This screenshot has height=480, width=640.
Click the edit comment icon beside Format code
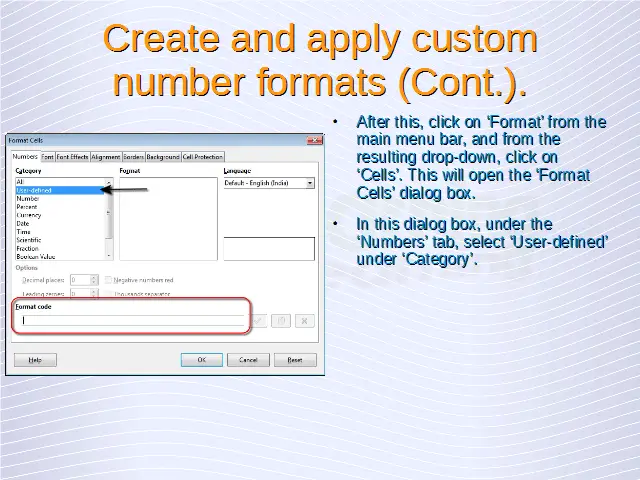[x=282, y=321]
